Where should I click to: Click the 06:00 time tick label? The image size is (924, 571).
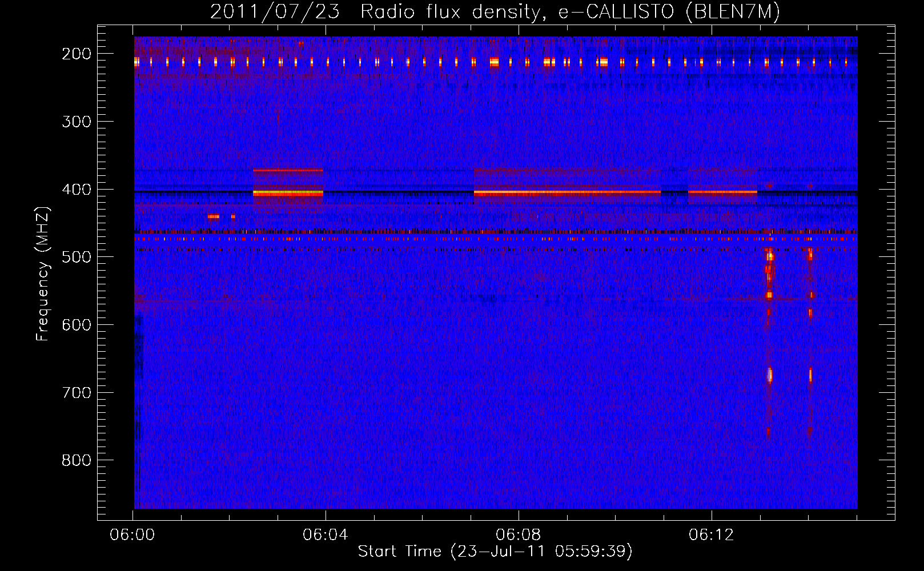pyautogui.click(x=132, y=534)
